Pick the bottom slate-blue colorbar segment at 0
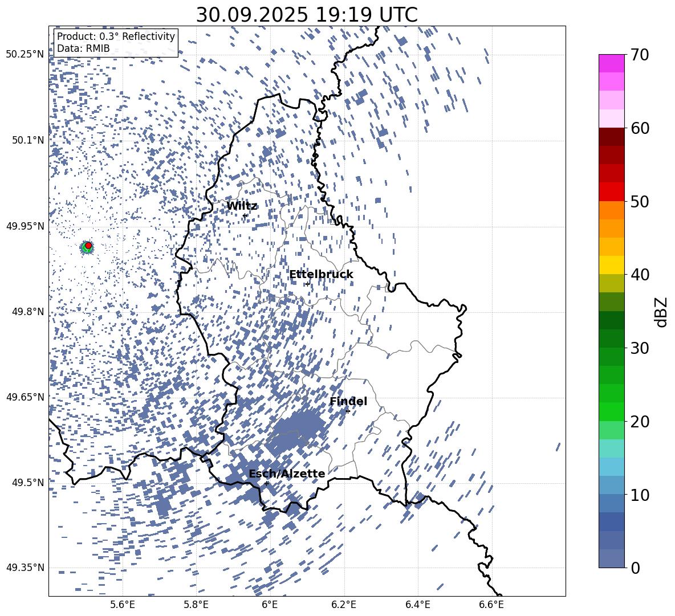The height and width of the screenshot is (616, 675). 612,558
